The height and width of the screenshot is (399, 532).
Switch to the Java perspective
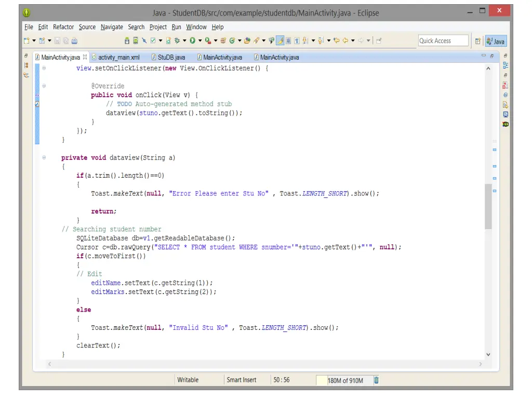coord(496,41)
